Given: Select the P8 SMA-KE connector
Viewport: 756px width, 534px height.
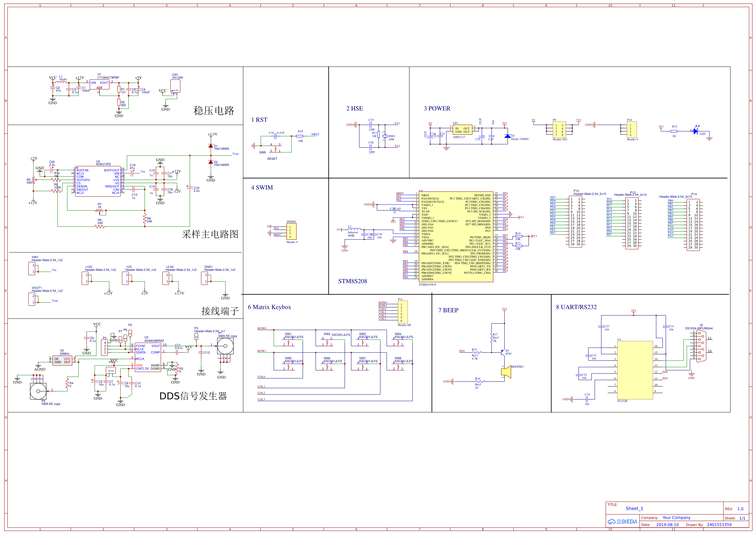Looking at the screenshot, I should 38,391.
